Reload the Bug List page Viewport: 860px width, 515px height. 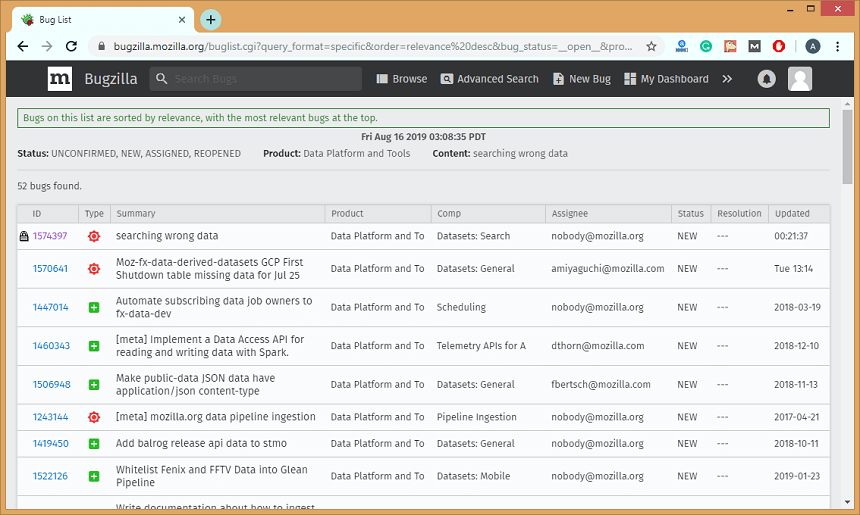tap(71, 46)
